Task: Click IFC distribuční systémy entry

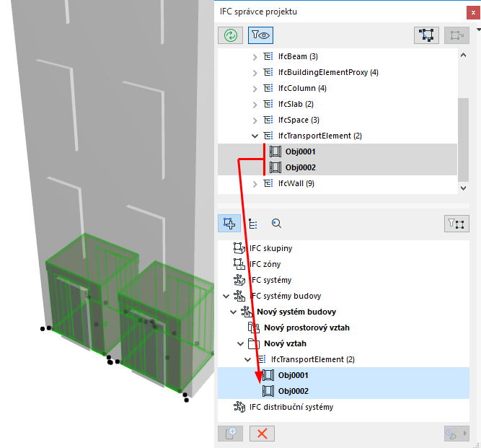Action: [291, 407]
